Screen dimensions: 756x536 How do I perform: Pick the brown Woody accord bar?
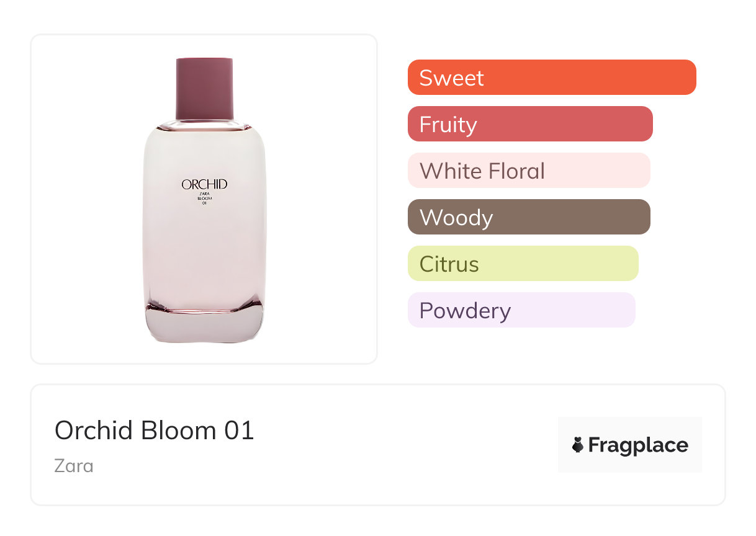tap(528, 217)
